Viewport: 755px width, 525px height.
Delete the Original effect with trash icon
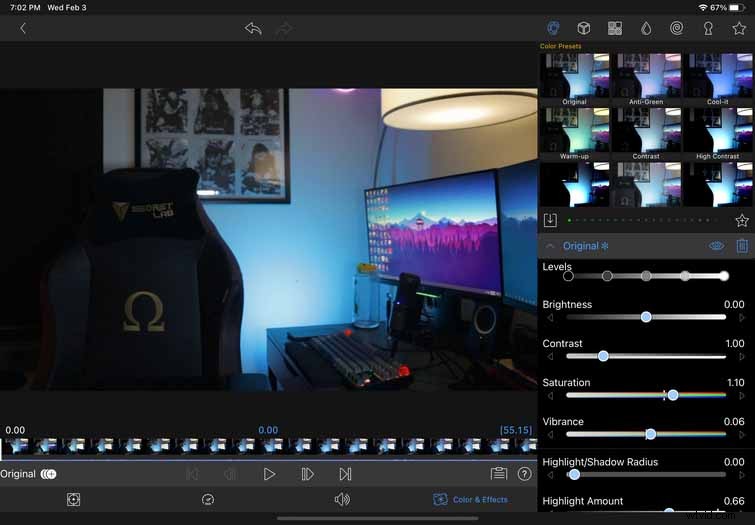coord(742,246)
